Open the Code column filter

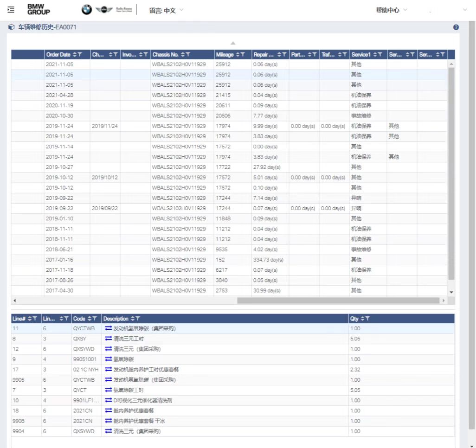point(95,319)
